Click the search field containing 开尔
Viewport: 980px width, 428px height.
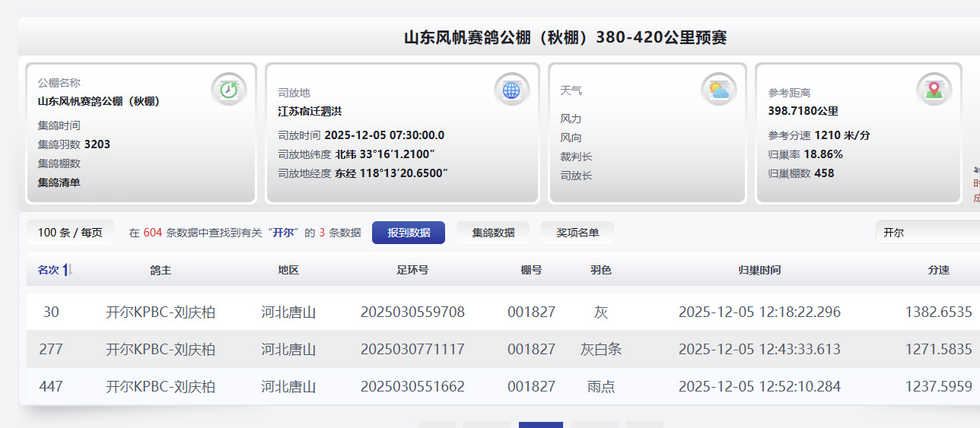(x=927, y=233)
